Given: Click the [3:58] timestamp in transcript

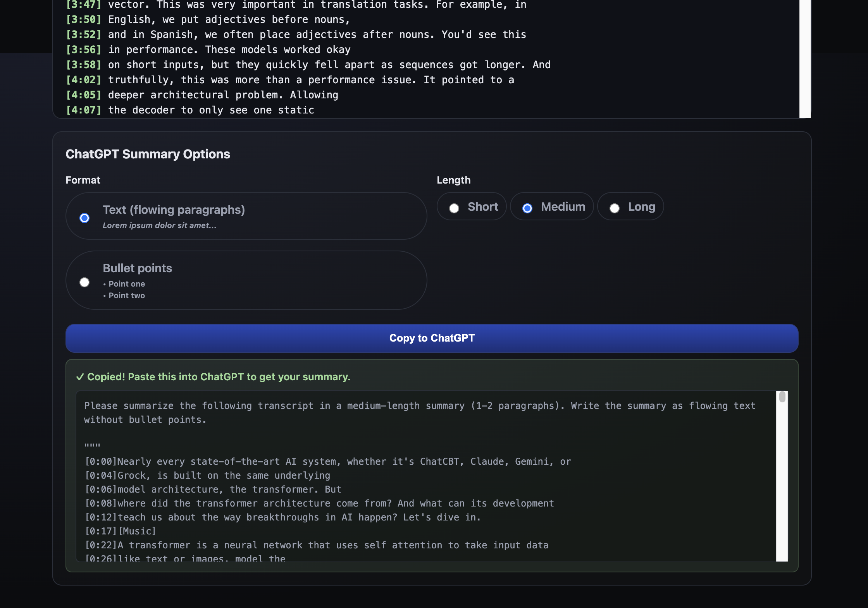Looking at the screenshot, I should pos(84,65).
